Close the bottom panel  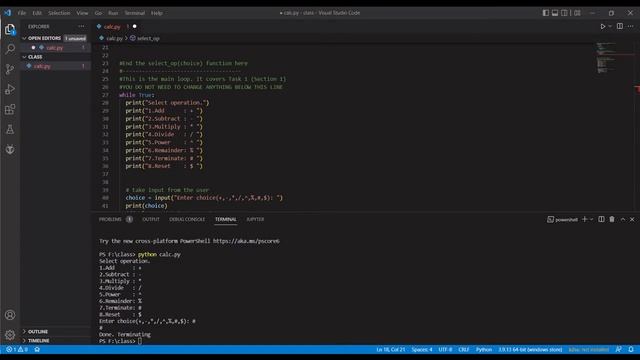click(632, 219)
